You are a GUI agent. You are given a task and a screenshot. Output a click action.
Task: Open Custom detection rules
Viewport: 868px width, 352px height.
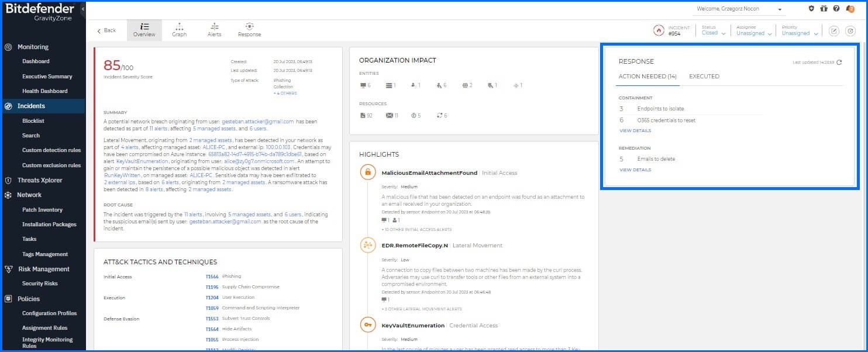51,150
